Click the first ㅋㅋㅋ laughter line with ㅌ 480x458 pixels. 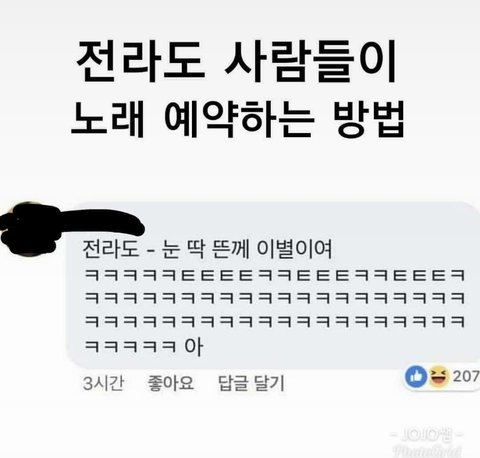274,276
